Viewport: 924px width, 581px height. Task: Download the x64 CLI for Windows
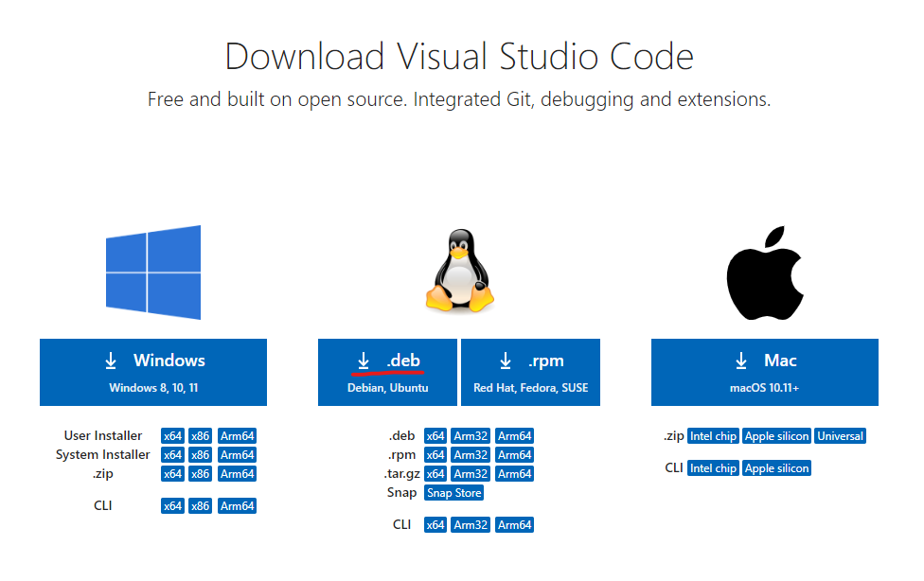[172, 505]
